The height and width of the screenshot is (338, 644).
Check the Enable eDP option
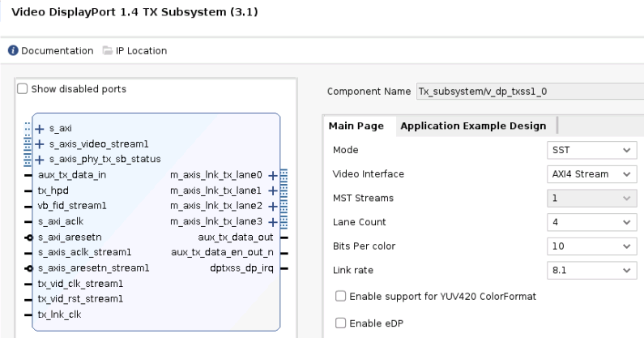pyautogui.click(x=340, y=324)
